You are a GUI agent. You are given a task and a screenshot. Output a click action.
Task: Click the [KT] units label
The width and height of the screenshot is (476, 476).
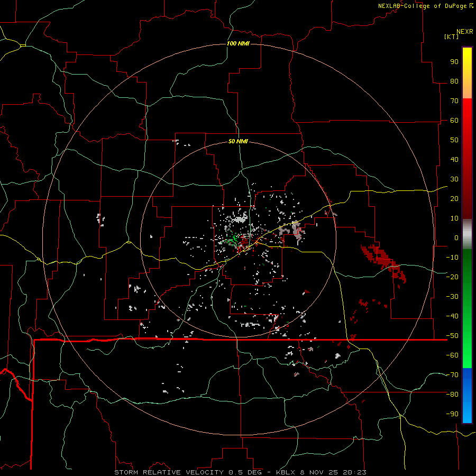tap(452, 36)
